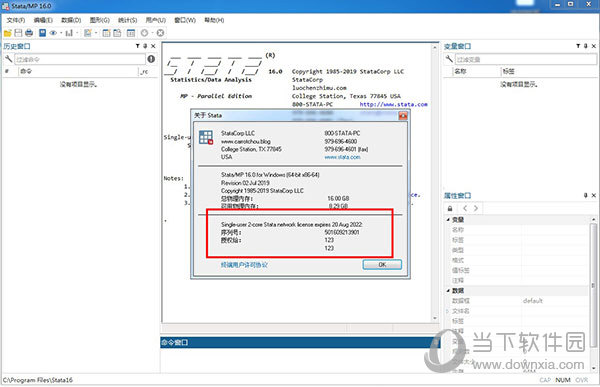Open the 文件(F) menu

16,20
